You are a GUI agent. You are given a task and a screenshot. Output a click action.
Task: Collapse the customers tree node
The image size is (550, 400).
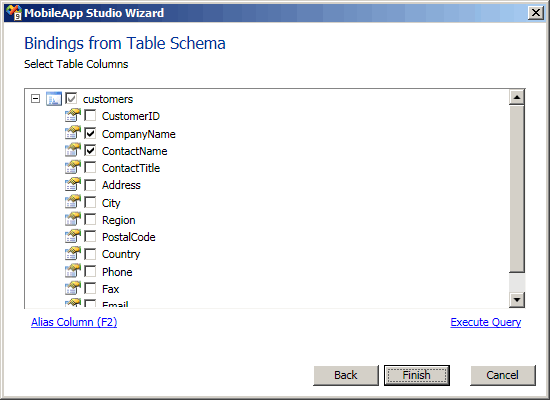click(35, 99)
